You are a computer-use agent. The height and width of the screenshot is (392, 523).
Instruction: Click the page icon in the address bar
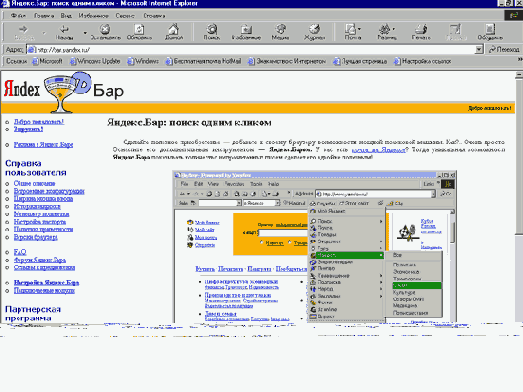click(x=31, y=50)
